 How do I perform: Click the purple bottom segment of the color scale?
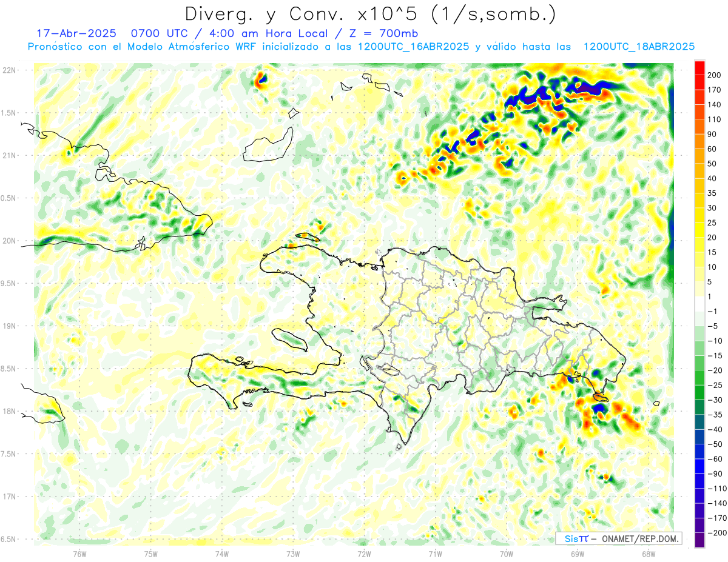(699, 539)
